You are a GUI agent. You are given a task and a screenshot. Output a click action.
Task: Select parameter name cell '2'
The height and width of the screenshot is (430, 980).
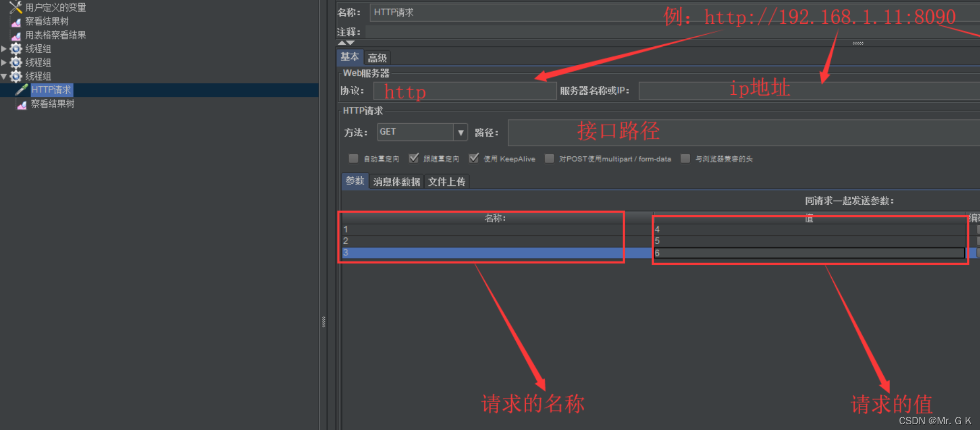[496, 241]
